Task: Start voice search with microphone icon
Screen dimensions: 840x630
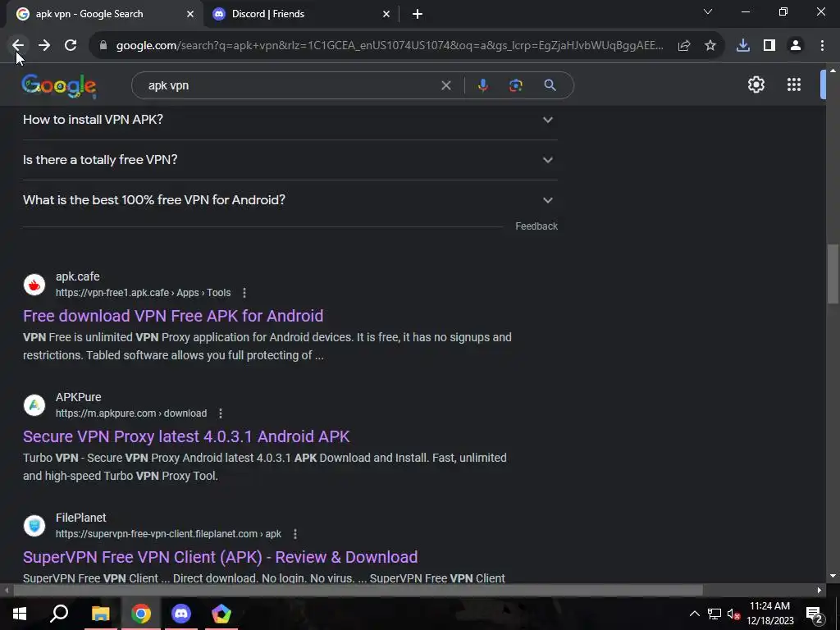Action: [482, 85]
